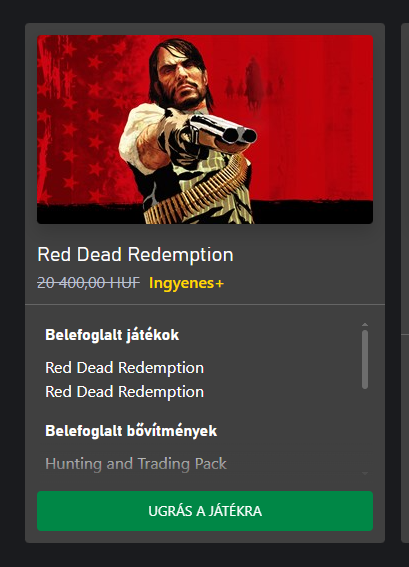Click the yellow Ingyenes+ price label
409x567 pixels.
coord(187,283)
